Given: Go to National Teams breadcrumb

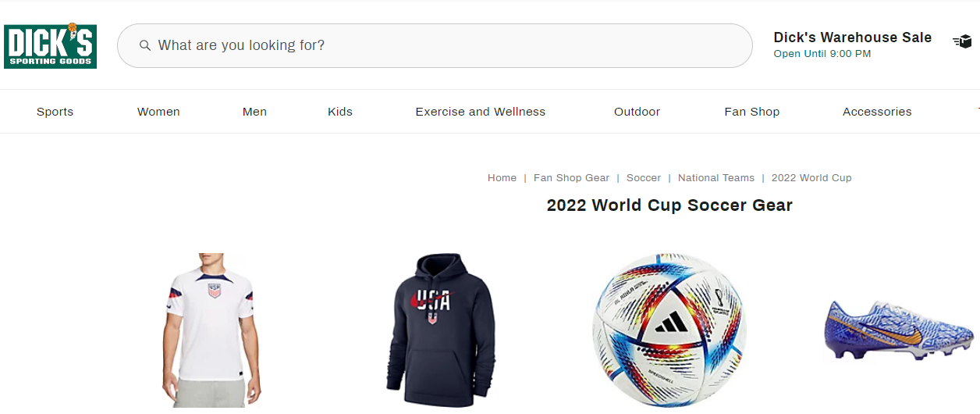Looking at the screenshot, I should [x=715, y=178].
